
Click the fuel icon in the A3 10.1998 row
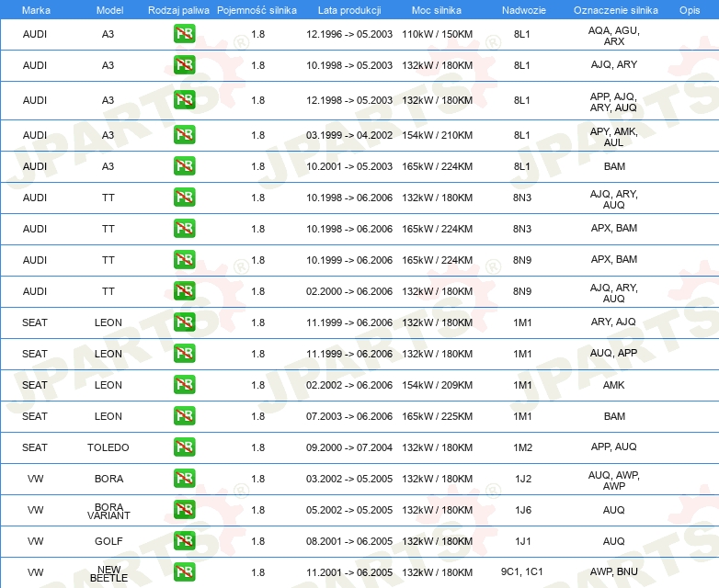tap(184, 65)
